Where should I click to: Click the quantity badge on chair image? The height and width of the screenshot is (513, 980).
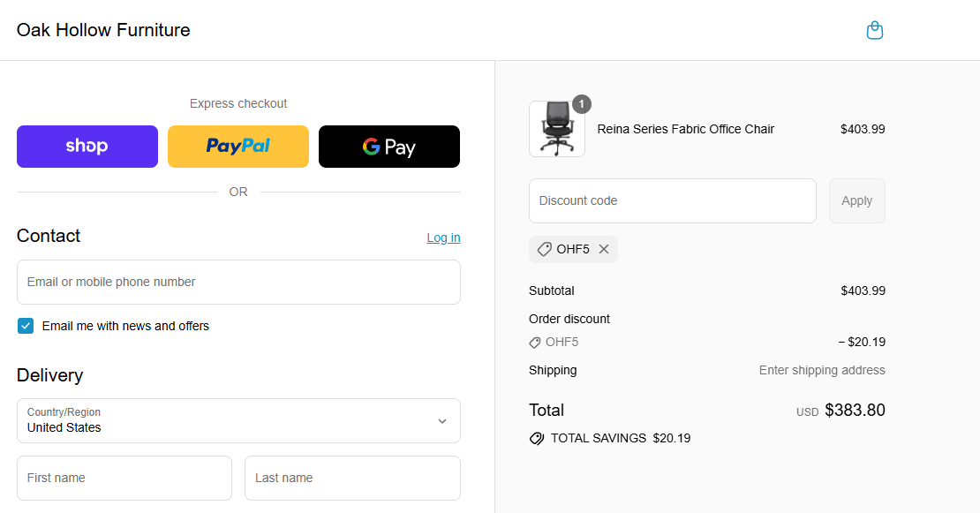[x=581, y=104]
